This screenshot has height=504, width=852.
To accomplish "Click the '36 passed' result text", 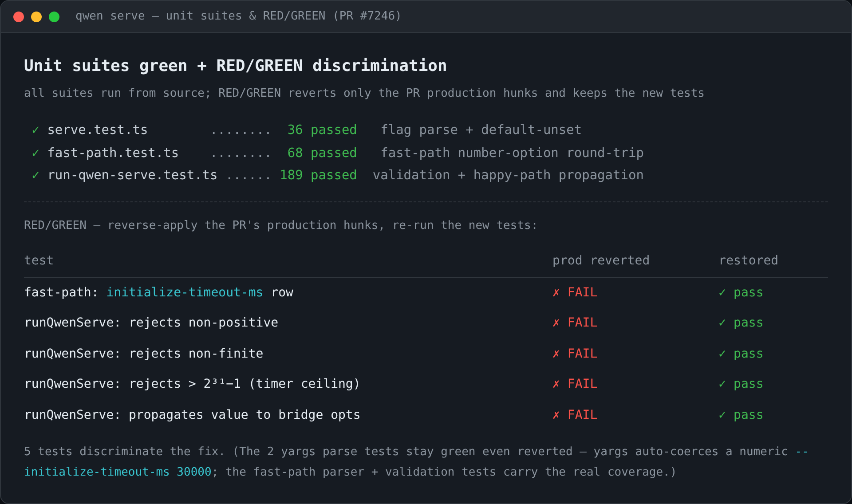I will (x=322, y=130).
